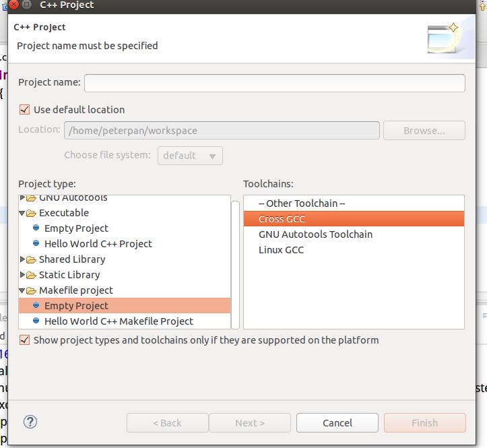Uncheck the Use default location checkbox
Screen dimensions: 487x448
pyautogui.click(x=25, y=109)
